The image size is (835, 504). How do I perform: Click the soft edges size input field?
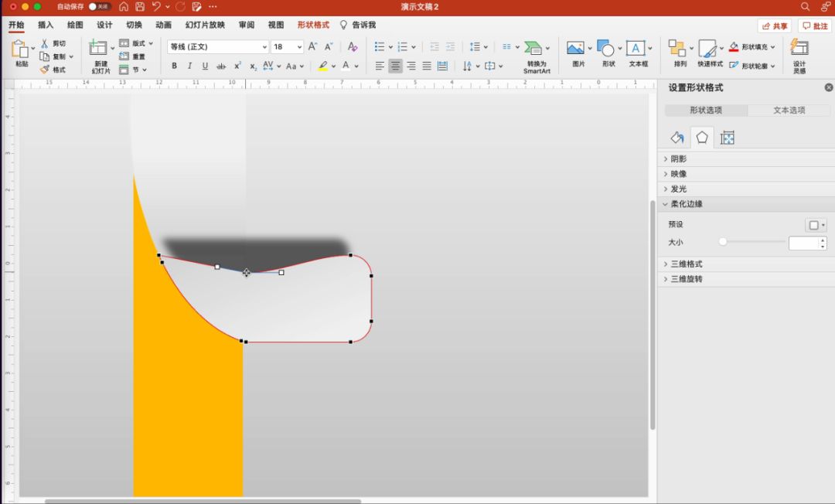[803, 243]
